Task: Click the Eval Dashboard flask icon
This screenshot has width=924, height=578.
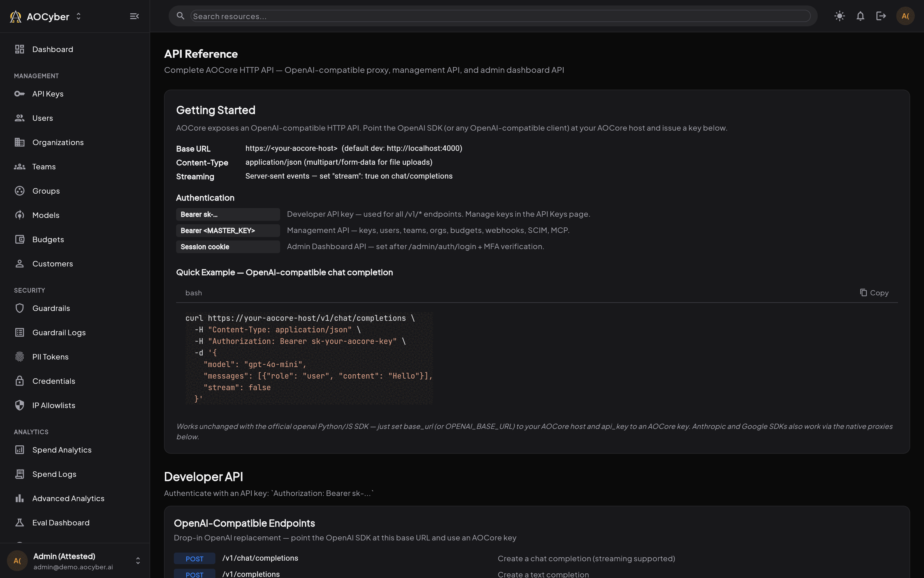Action: pyautogui.click(x=19, y=523)
